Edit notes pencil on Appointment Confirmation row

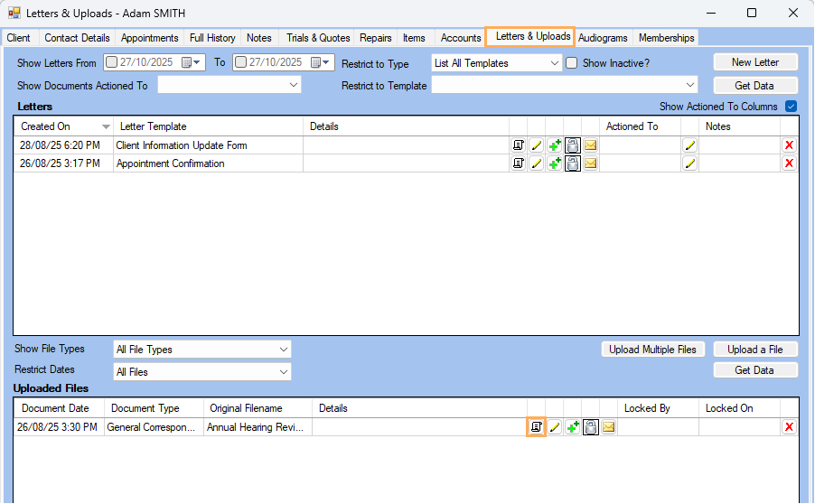[689, 163]
